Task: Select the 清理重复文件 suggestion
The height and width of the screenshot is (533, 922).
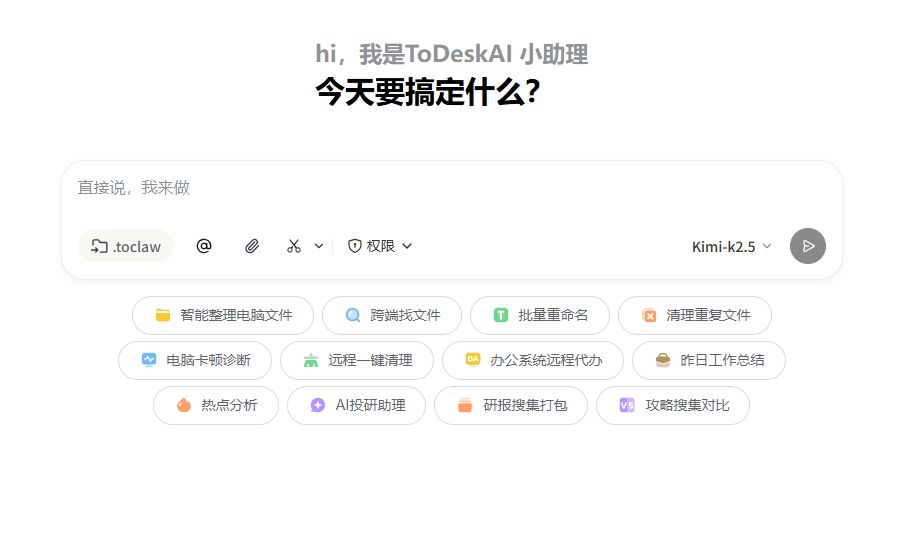Action: point(694,315)
